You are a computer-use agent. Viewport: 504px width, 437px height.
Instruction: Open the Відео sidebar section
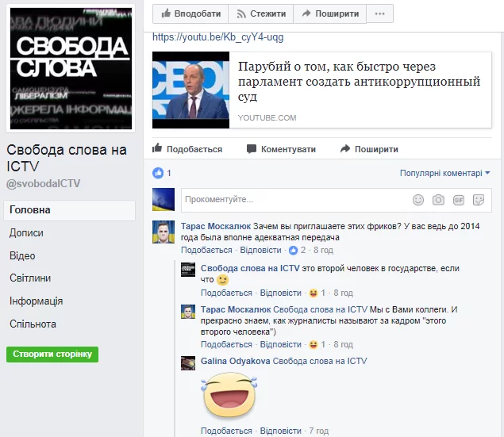click(x=22, y=256)
